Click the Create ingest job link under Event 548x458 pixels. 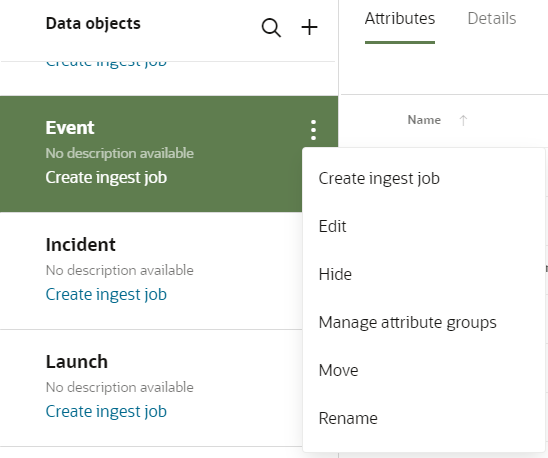click(x=106, y=178)
